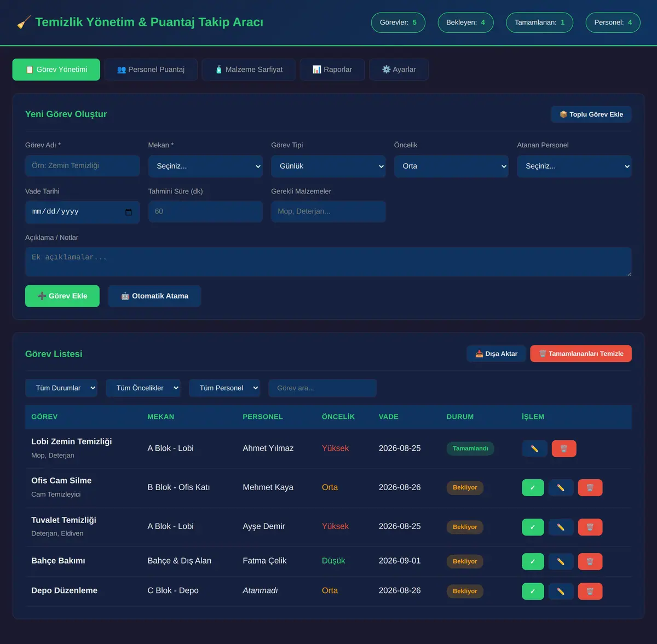Switch to the Görev Yönetimi tab
Viewport: 657px width, 644px height.
point(56,70)
